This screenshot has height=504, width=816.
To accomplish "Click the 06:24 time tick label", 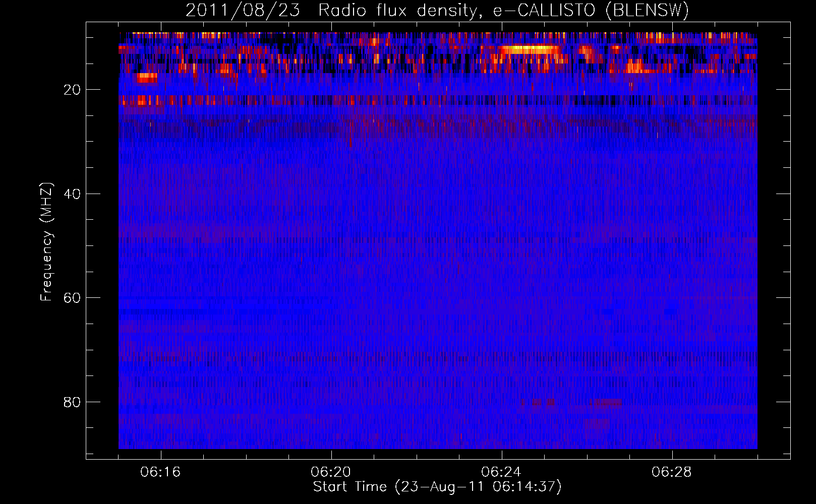I will [501, 472].
